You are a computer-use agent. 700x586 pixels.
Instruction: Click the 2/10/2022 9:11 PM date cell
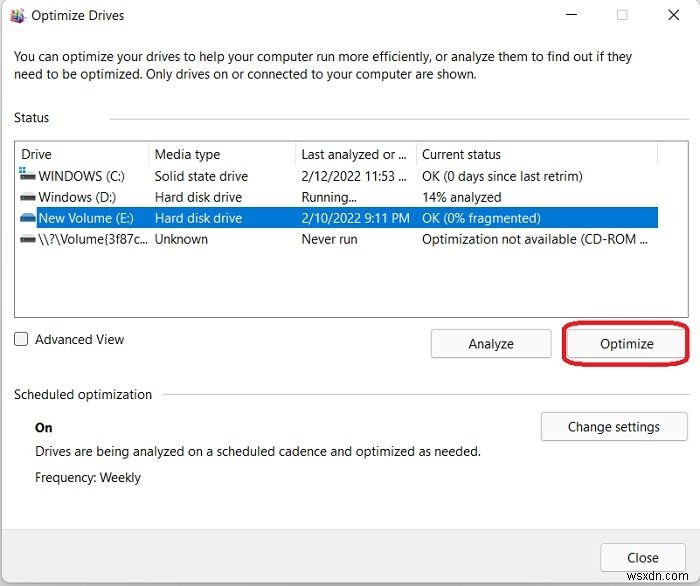pyautogui.click(x=355, y=218)
